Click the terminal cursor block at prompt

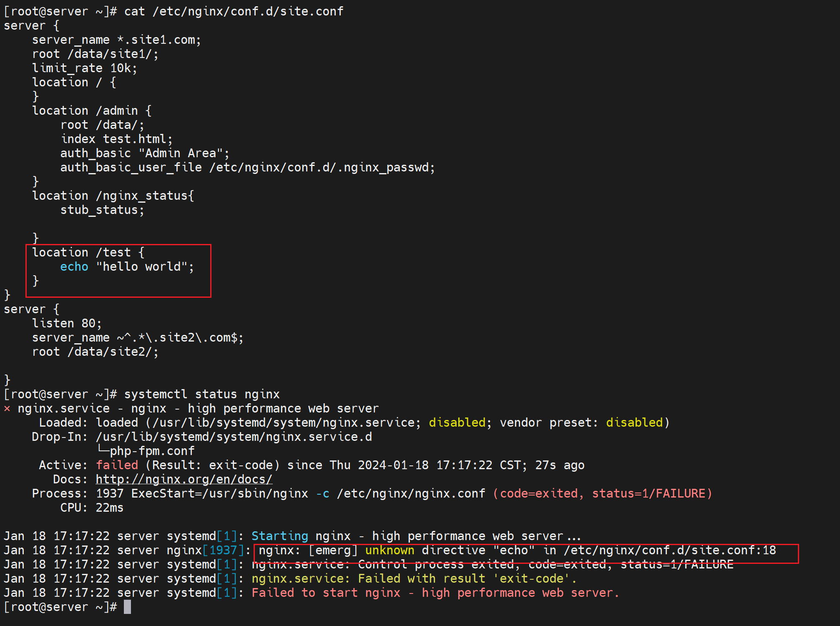click(128, 607)
